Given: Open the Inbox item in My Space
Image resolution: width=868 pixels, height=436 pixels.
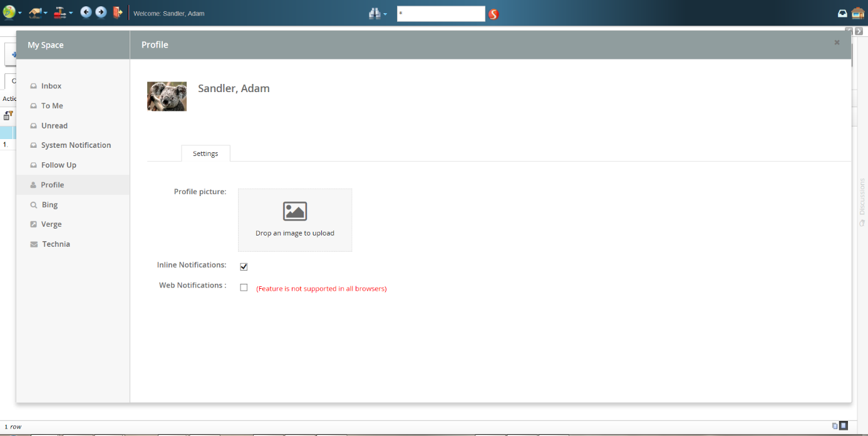Looking at the screenshot, I should pyautogui.click(x=51, y=86).
